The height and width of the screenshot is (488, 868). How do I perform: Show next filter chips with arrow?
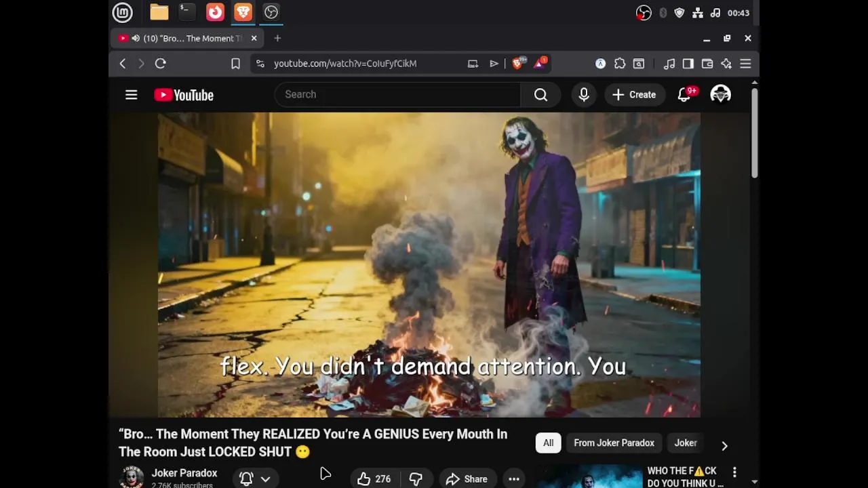pos(724,445)
